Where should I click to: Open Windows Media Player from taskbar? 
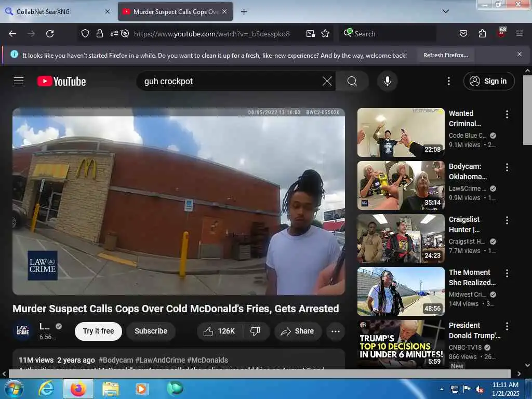141,389
